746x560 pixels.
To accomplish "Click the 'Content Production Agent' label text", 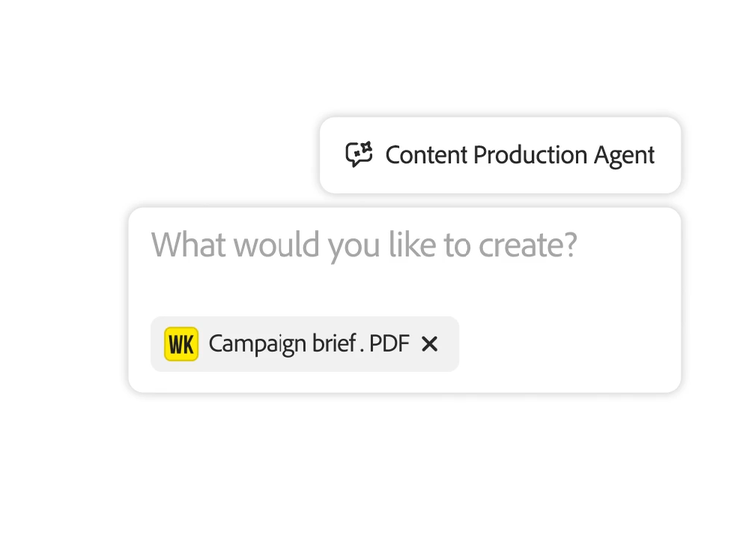I will click(519, 155).
